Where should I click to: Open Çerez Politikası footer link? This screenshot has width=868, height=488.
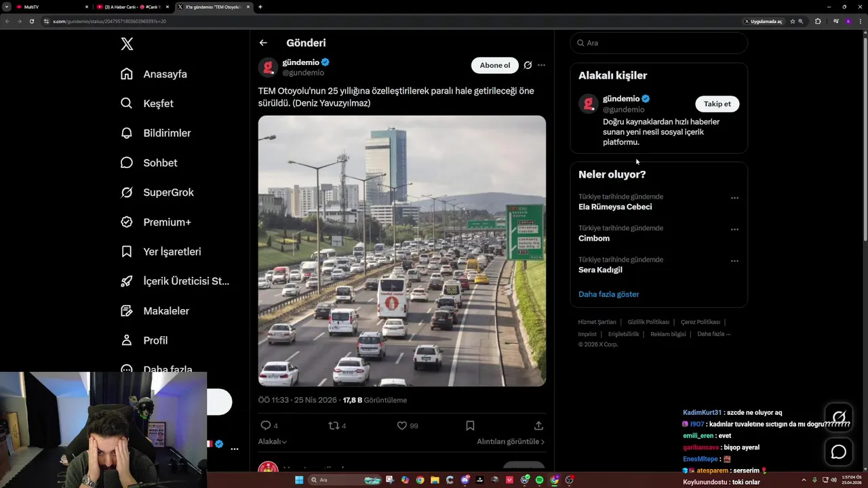coord(701,322)
